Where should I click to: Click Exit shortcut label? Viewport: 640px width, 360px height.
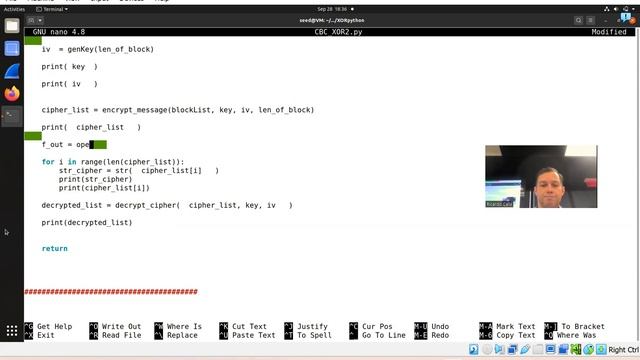(x=46, y=335)
